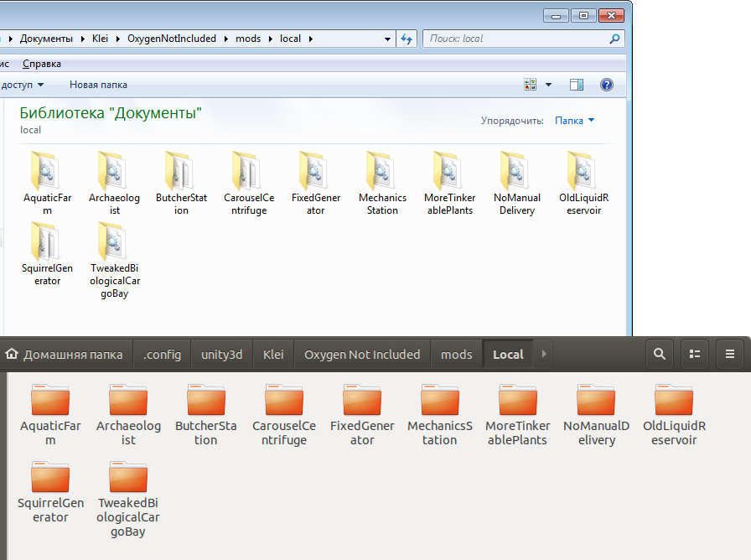Screen dimensions: 751x560
Task: Refresh the Explorer address bar
Action: pyautogui.click(x=407, y=39)
